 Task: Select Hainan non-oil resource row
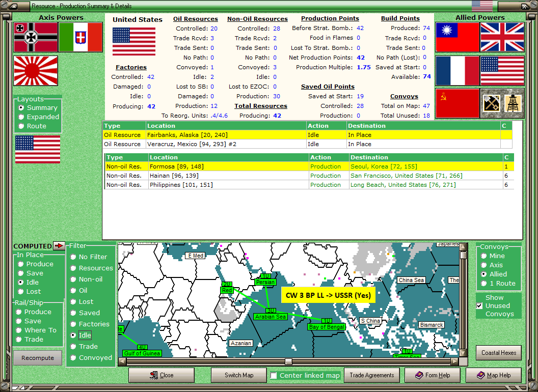[x=309, y=176]
